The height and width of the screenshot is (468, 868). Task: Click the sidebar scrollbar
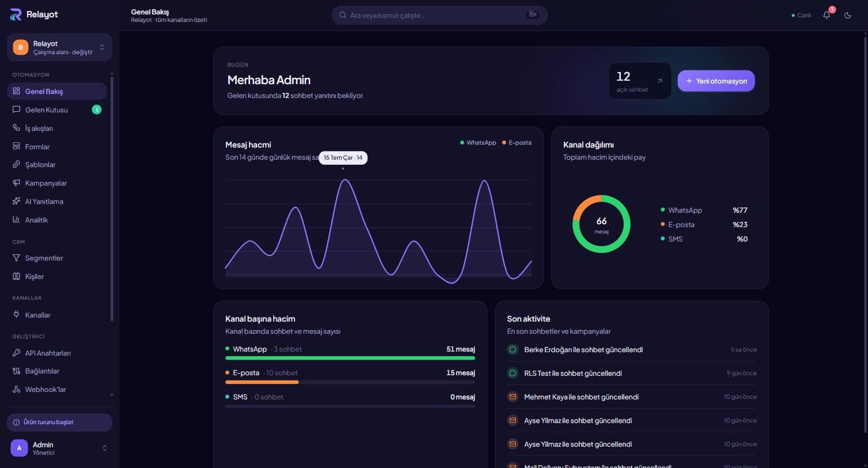point(112,199)
